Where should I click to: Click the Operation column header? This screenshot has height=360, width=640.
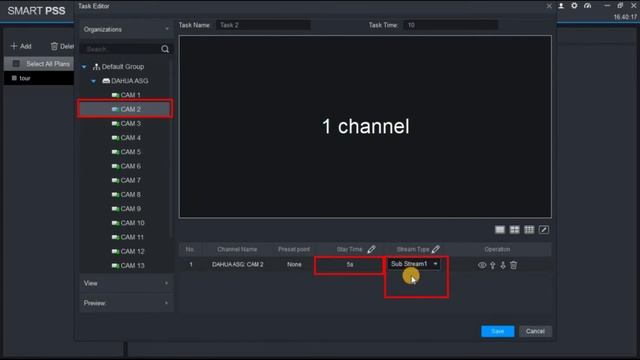point(497,249)
